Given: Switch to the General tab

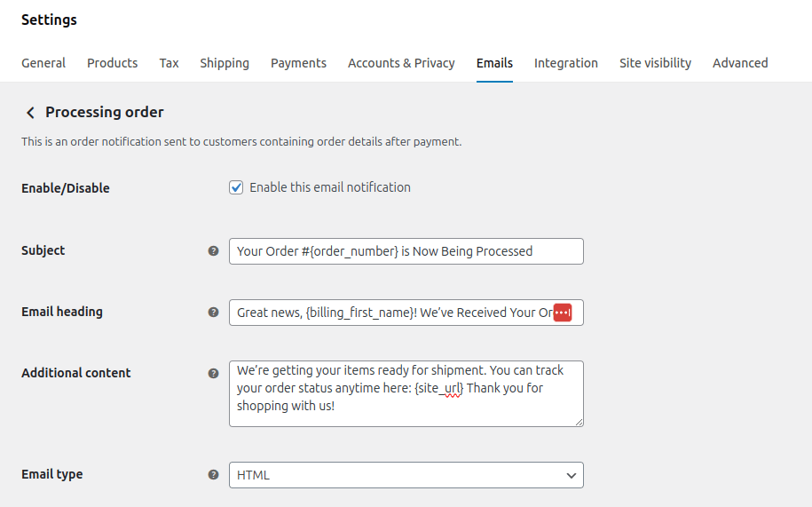Looking at the screenshot, I should pos(43,63).
